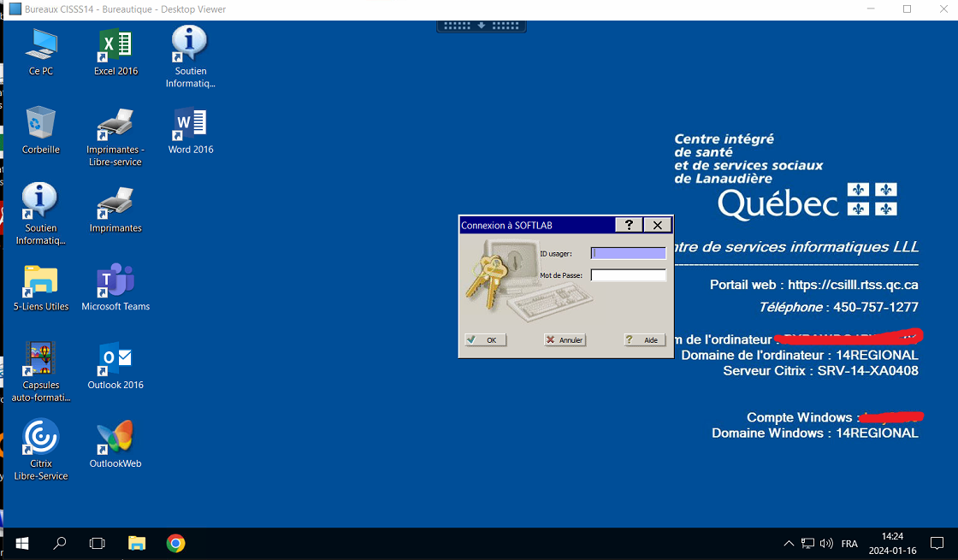This screenshot has width=958, height=560.
Task: Open Soutien Informatique icon below Corbeille
Action: [40, 214]
